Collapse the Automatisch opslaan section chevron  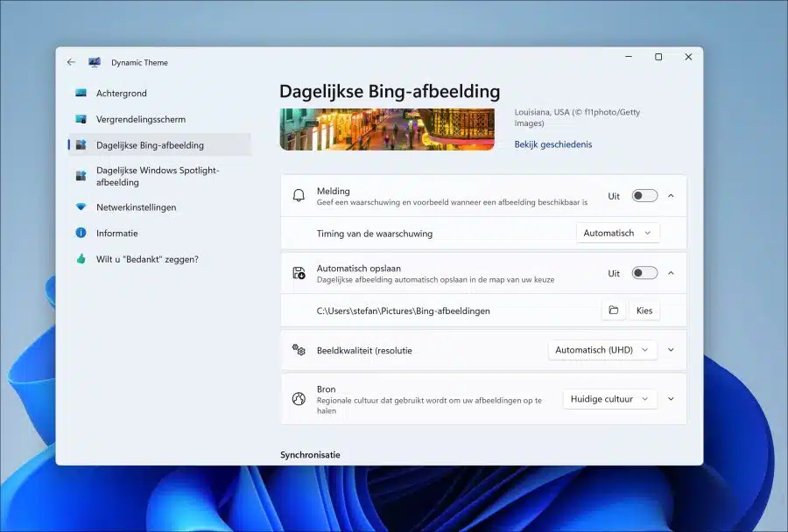(x=671, y=273)
